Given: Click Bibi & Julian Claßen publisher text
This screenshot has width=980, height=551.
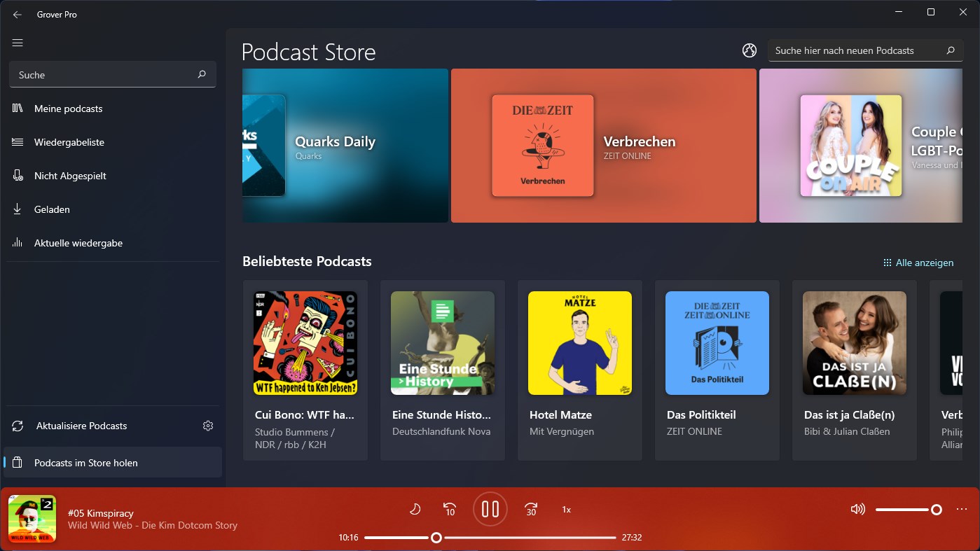Looking at the screenshot, I should 847,431.
